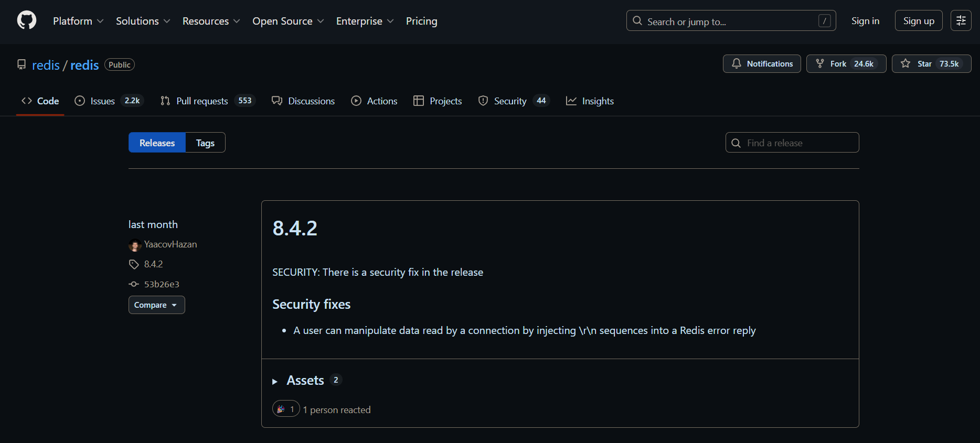Open the Compare dropdown
The width and height of the screenshot is (980, 443).
[156, 305]
